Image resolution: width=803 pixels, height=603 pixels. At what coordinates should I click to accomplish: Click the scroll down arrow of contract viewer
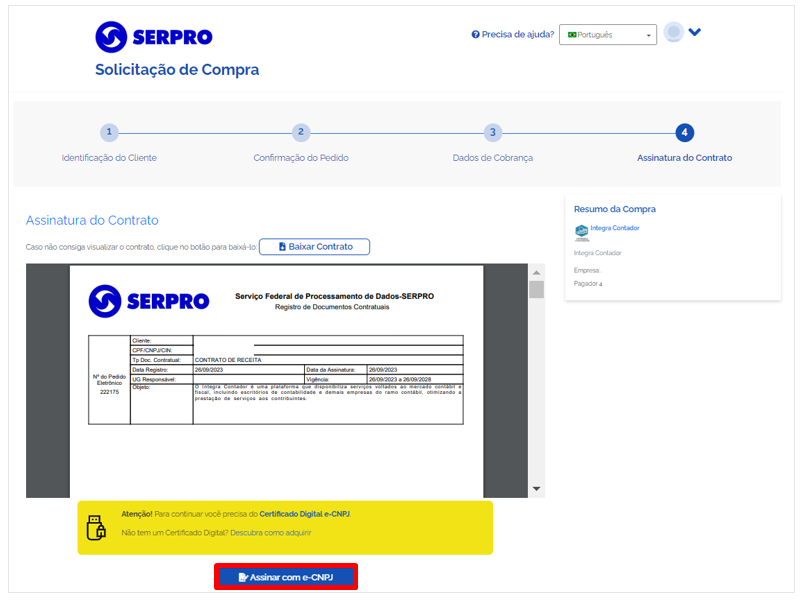click(536, 489)
